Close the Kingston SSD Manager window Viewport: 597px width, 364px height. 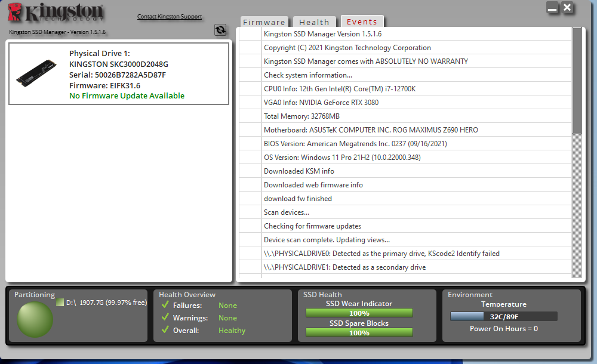click(567, 7)
